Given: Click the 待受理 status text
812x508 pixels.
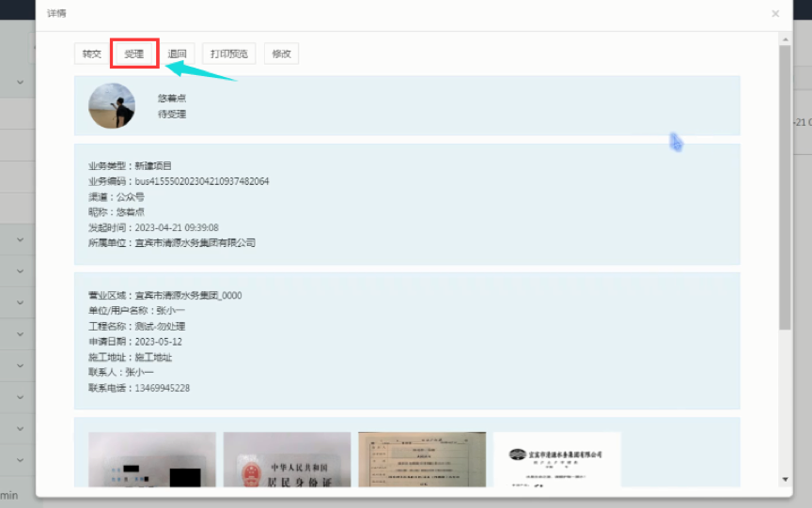Looking at the screenshot, I should coord(172,114).
